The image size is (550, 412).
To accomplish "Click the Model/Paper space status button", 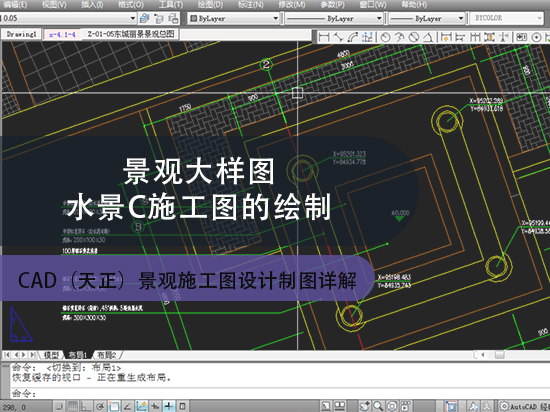I will click(x=326, y=406).
